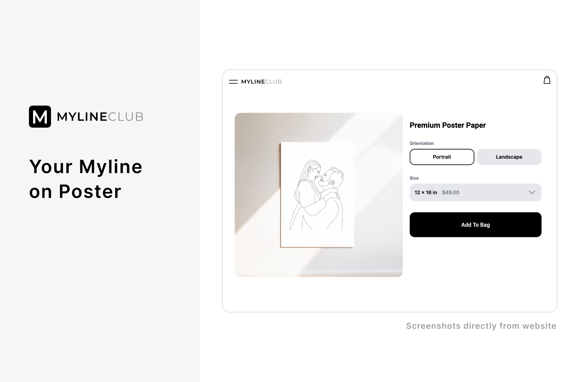Click the couple line drawing on the poster

tap(317, 195)
